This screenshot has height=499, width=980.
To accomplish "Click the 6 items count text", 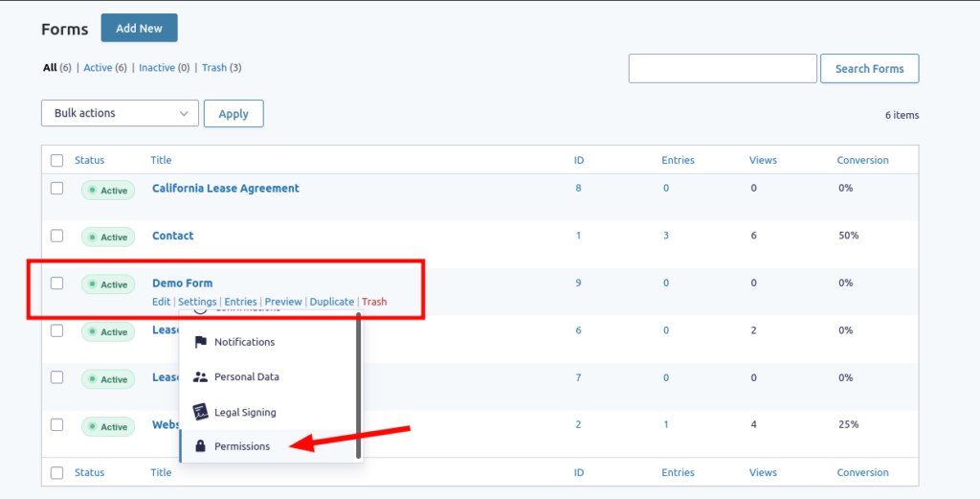I will coord(902,115).
